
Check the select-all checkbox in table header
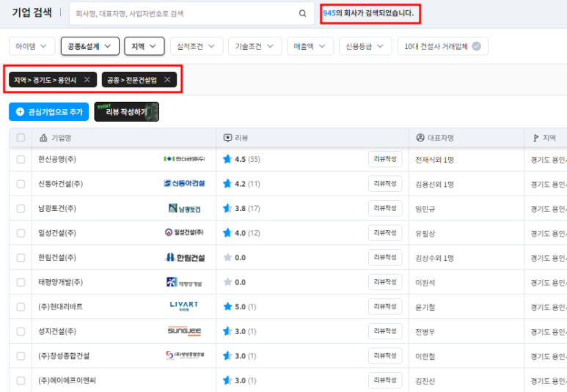point(21,138)
